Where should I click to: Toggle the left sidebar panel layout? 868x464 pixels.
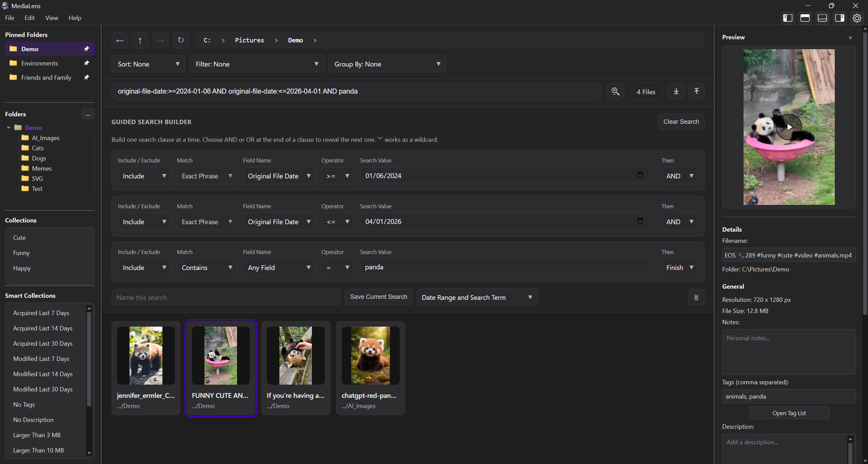click(787, 18)
